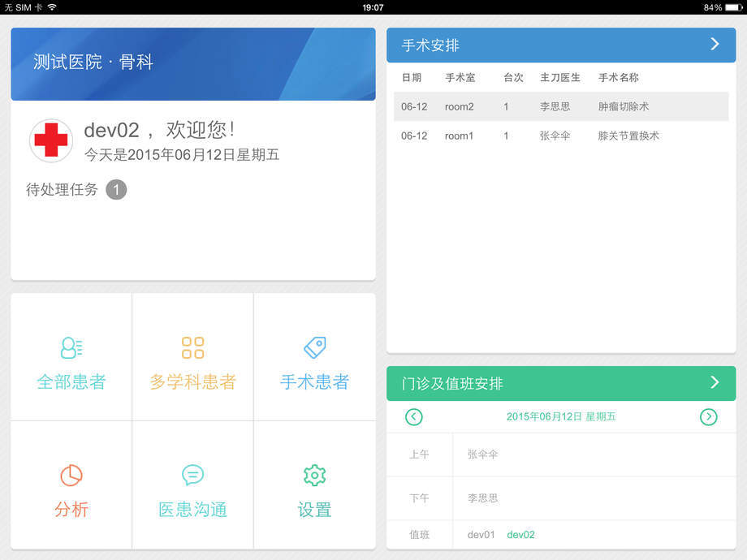Viewport: 747px width, 560px height.
Task: Tap the 上午 shift label
Action: tap(419, 454)
